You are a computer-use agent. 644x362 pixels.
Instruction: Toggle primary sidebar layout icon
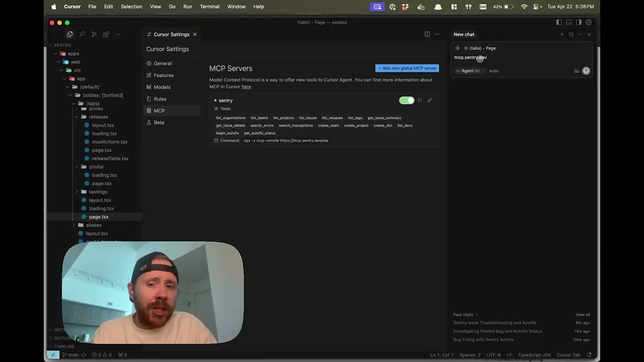tap(559, 22)
